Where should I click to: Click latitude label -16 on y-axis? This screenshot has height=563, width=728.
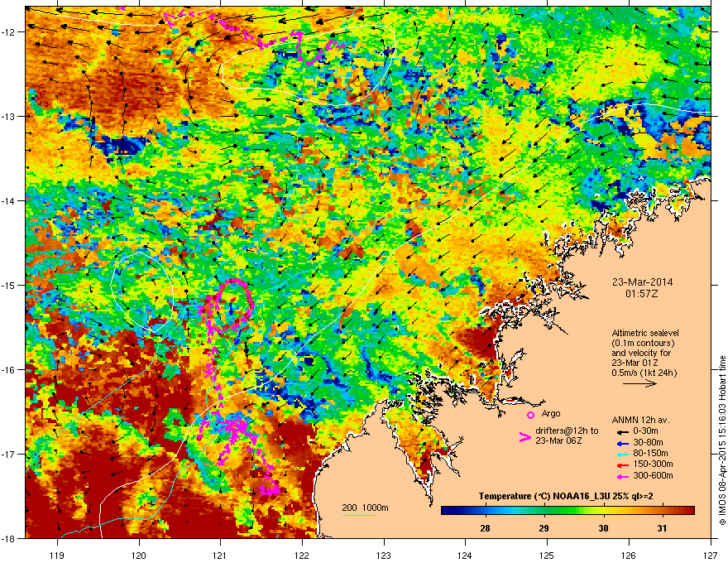8,370
